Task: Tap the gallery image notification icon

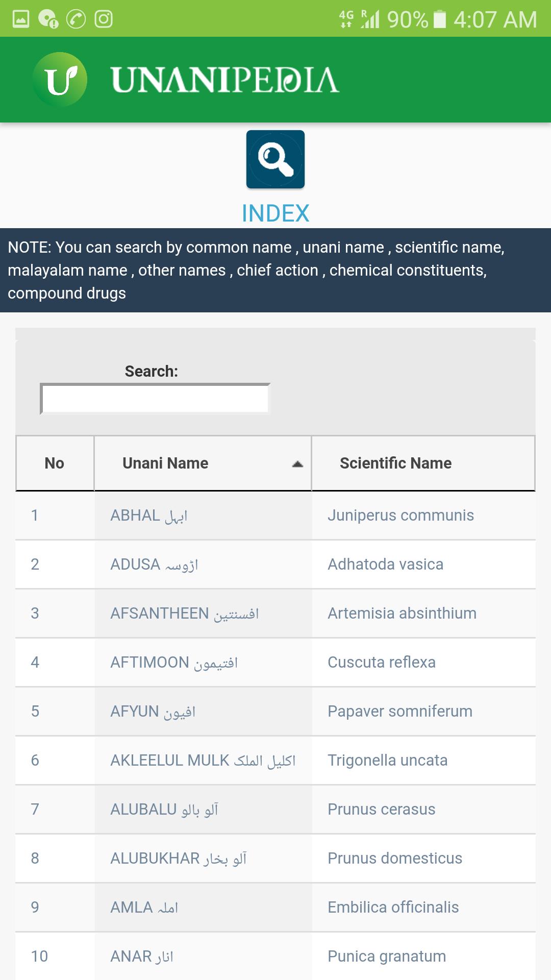Action: [x=21, y=19]
